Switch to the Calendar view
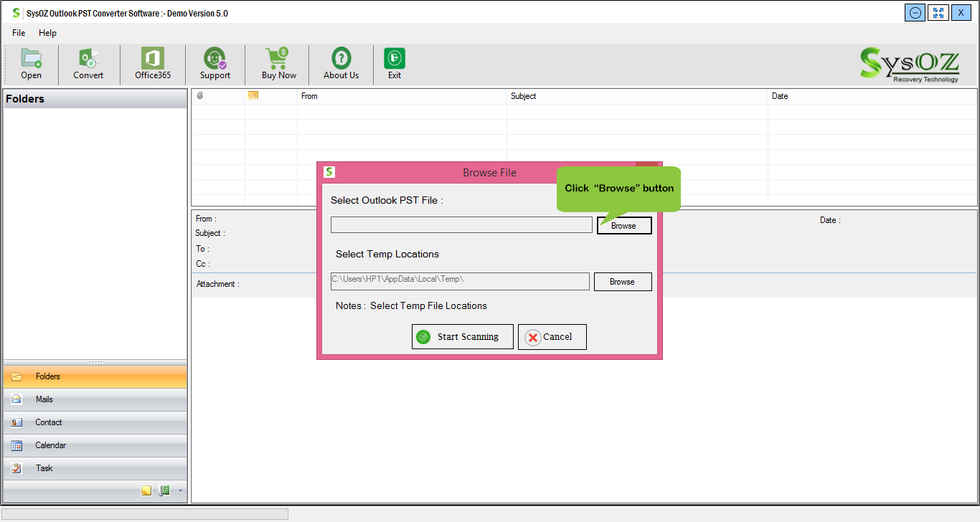This screenshot has width=980, height=522. pyautogui.click(x=95, y=445)
